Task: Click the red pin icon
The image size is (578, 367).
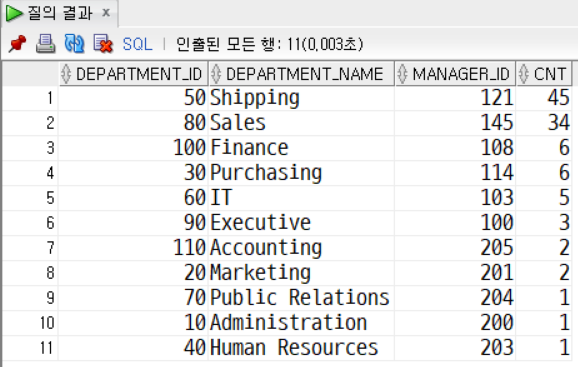Action: click(x=17, y=44)
